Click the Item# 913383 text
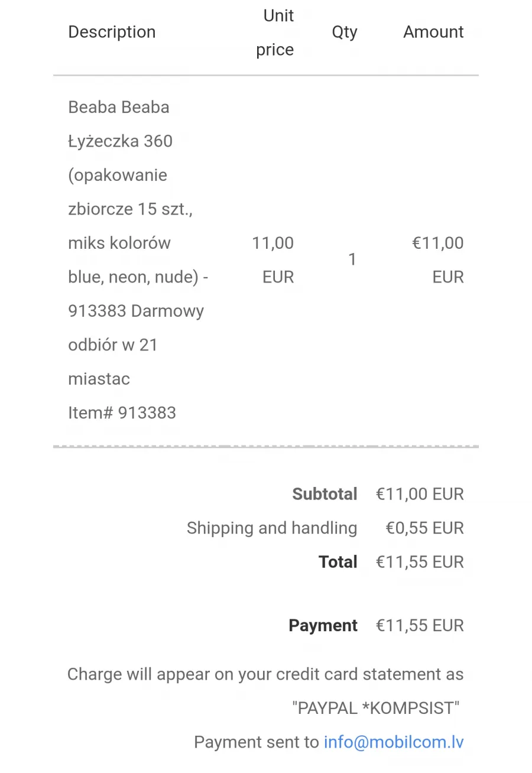Viewport: 532px width, 773px height. click(122, 413)
